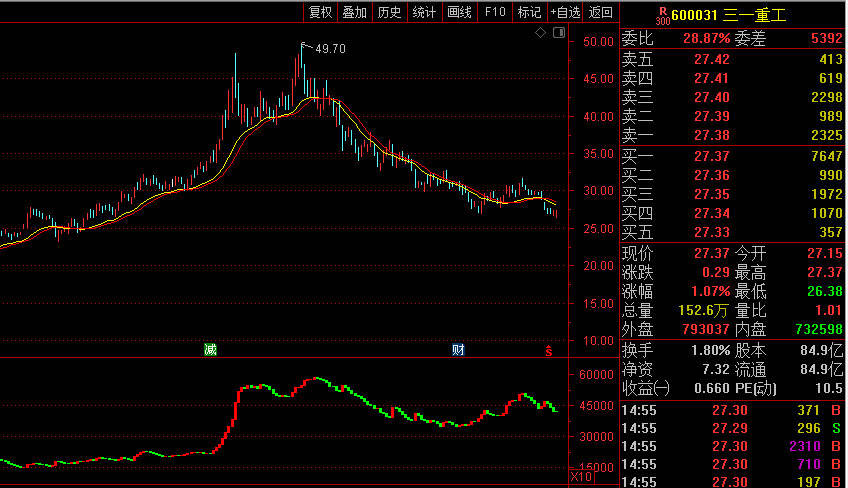Viewport: 848px width, 488px height.
Task: Toggle the side panel icon above the price axis
Action: [557, 33]
